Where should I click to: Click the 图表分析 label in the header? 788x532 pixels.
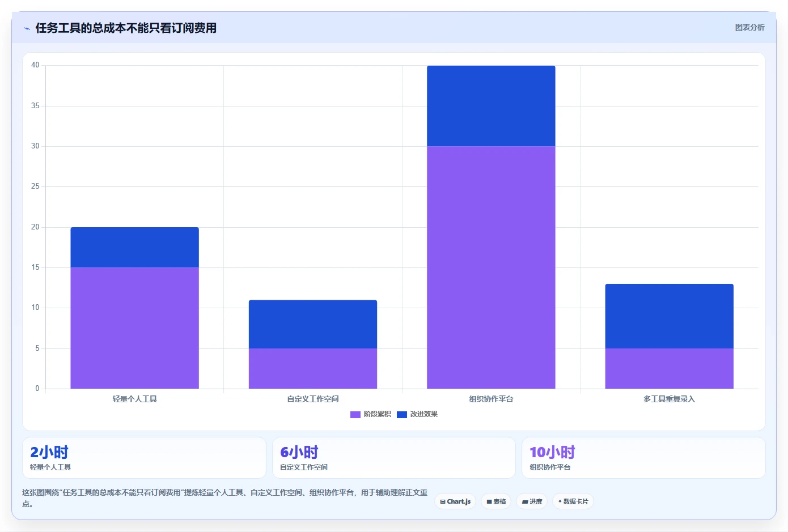pos(749,27)
